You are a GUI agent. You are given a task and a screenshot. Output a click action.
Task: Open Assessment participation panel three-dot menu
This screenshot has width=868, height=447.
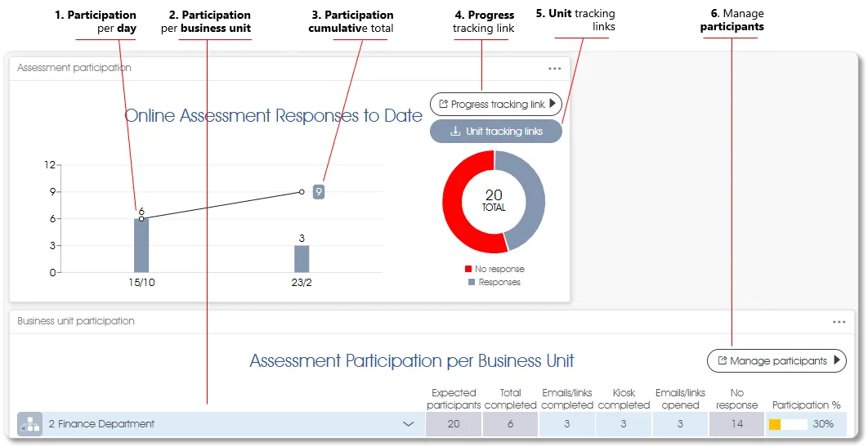pyautogui.click(x=555, y=69)
